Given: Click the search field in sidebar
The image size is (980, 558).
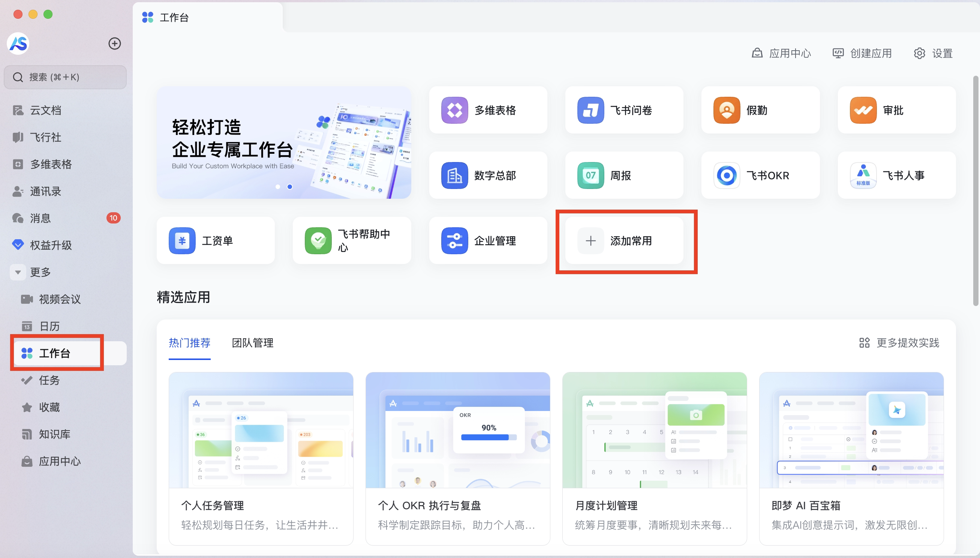Looking at the screenshot, I should pyautogui.click(x=65, y=77).
